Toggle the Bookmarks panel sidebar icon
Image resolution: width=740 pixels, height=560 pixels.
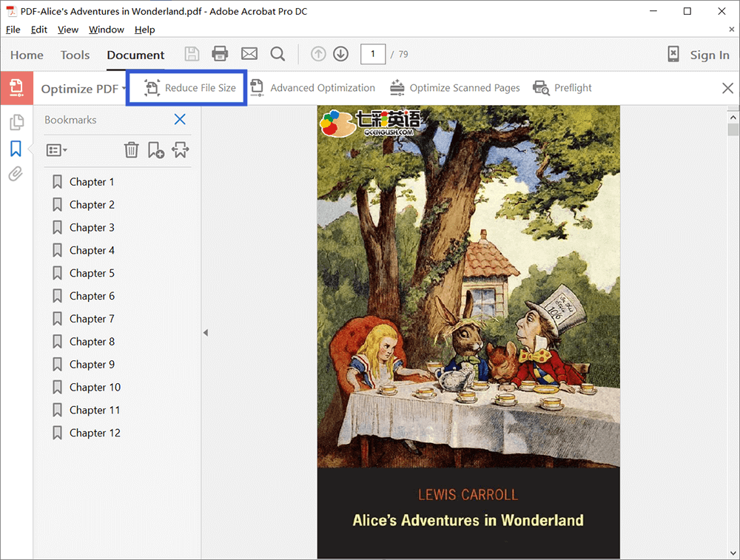click(16, 149)
